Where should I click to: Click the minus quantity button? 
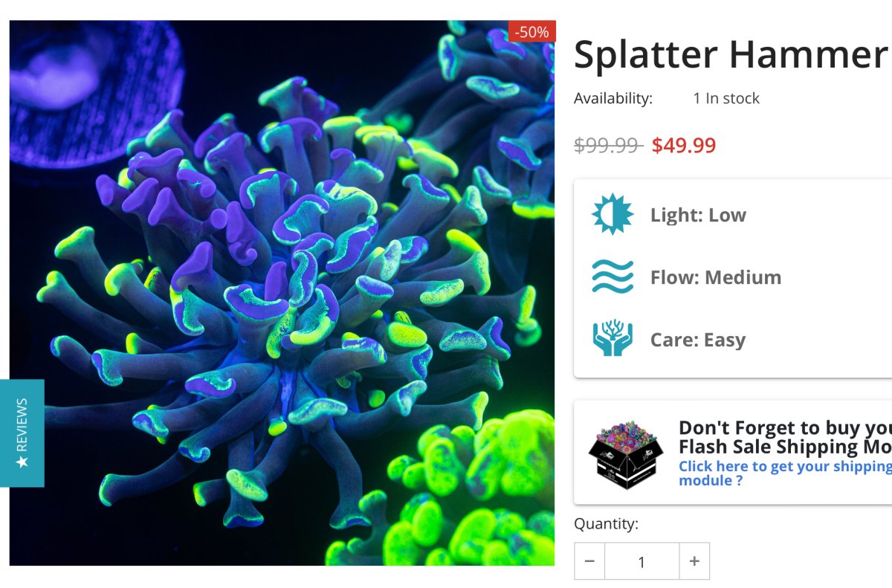(x=589, y=561)
